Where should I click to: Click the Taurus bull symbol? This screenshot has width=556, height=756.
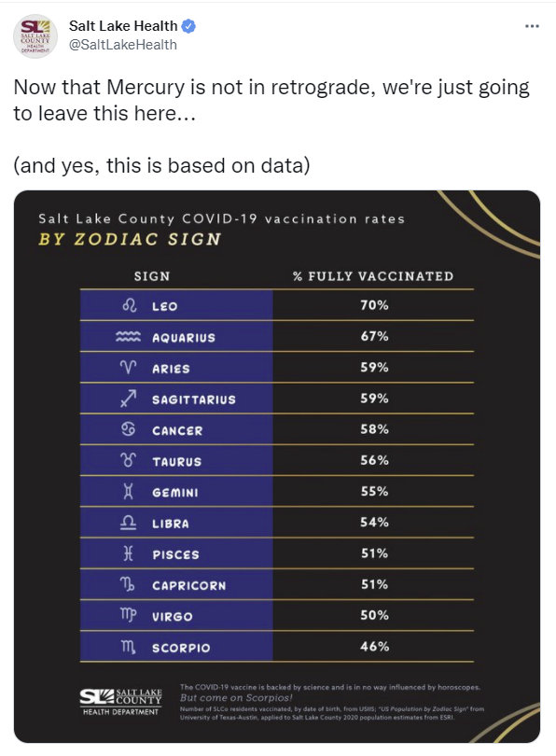128,460
